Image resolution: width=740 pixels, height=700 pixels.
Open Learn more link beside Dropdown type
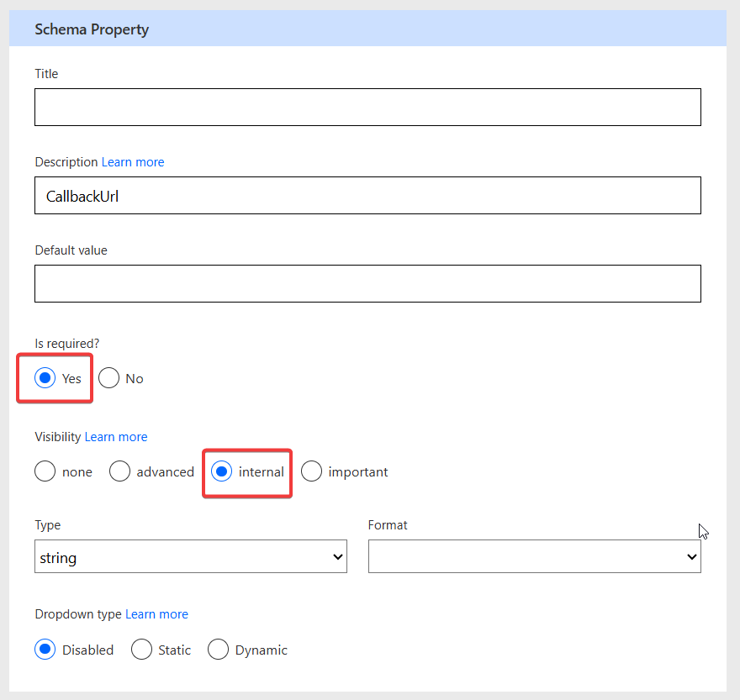[x=156, y=614]
